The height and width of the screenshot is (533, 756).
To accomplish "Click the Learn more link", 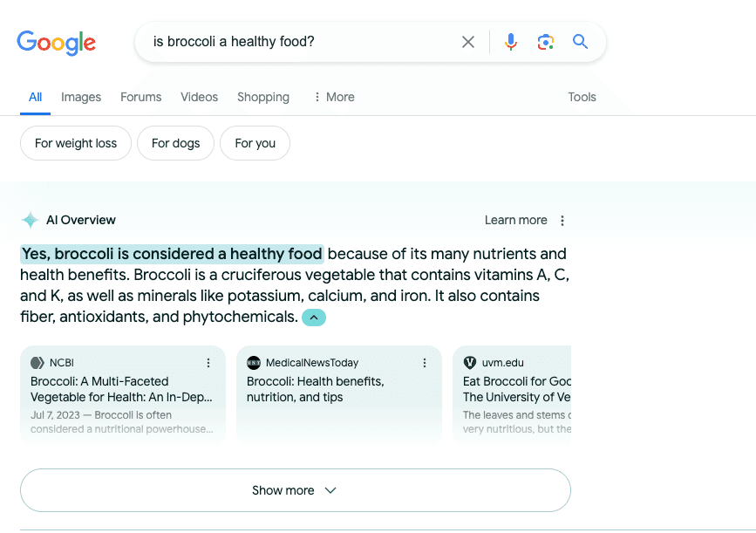I will click(515, 221).
